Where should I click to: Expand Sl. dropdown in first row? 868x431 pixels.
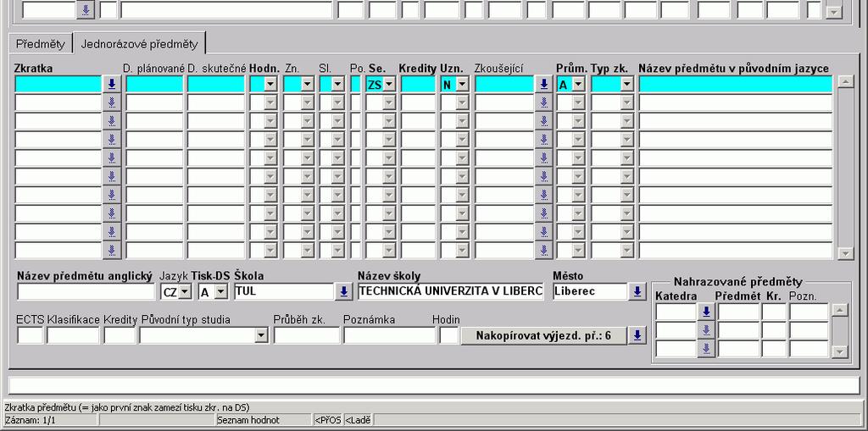click(x=337, y=85)
